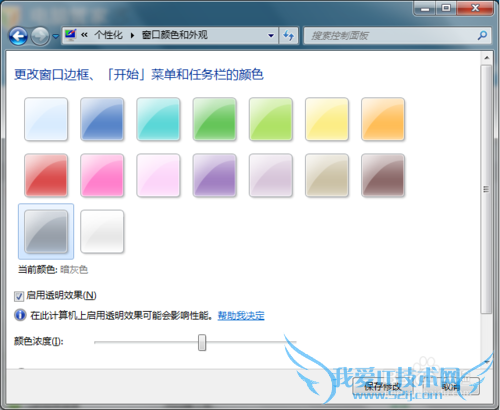Click the vertical scrollbar thumb
This screenshot has width=500, height=410.
tap(486, 189)
